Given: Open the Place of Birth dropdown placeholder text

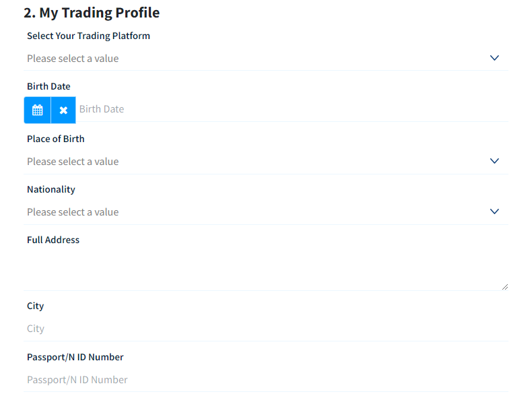Looking at the screenshot, I should pos(73,162).
